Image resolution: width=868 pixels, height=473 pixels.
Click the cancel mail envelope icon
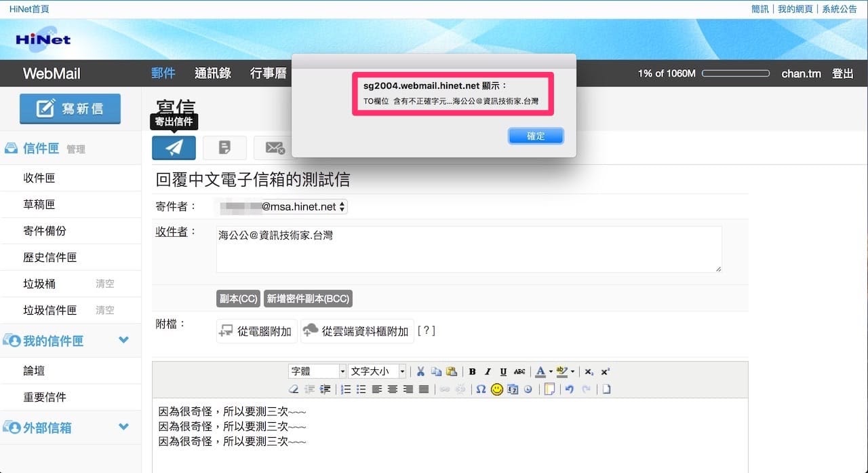click(274, 147)
